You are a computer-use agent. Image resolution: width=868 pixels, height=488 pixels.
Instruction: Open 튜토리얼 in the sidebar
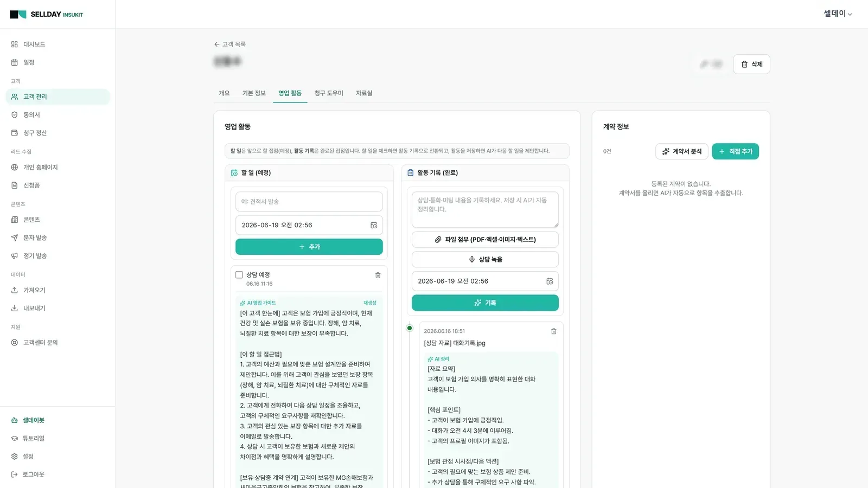(58, 438)
